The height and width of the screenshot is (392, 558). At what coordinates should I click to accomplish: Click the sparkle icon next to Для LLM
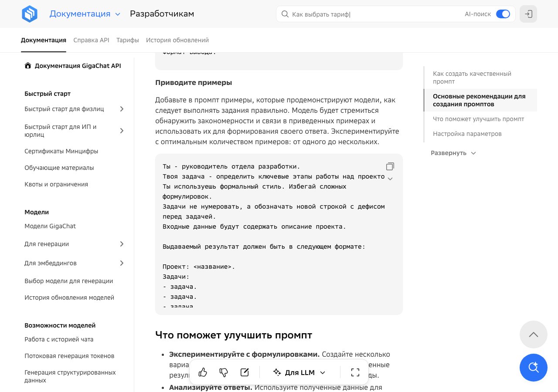coord(277,372)
